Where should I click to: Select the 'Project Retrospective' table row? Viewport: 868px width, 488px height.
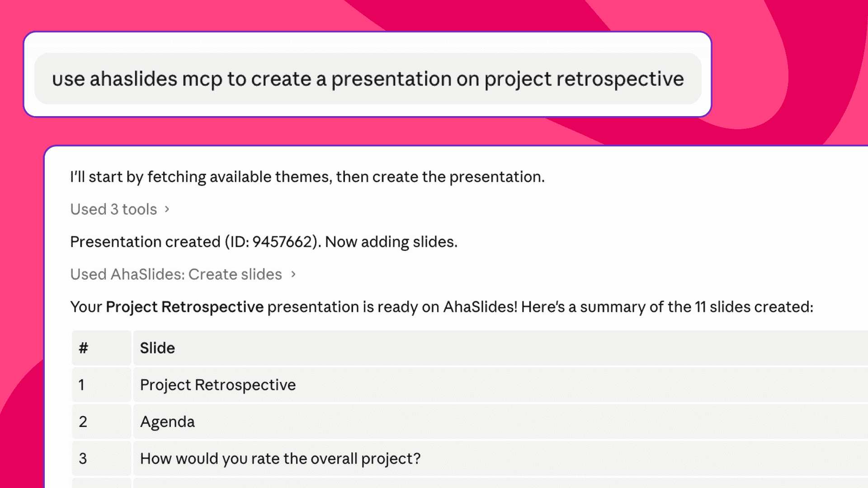pos(470,385)
